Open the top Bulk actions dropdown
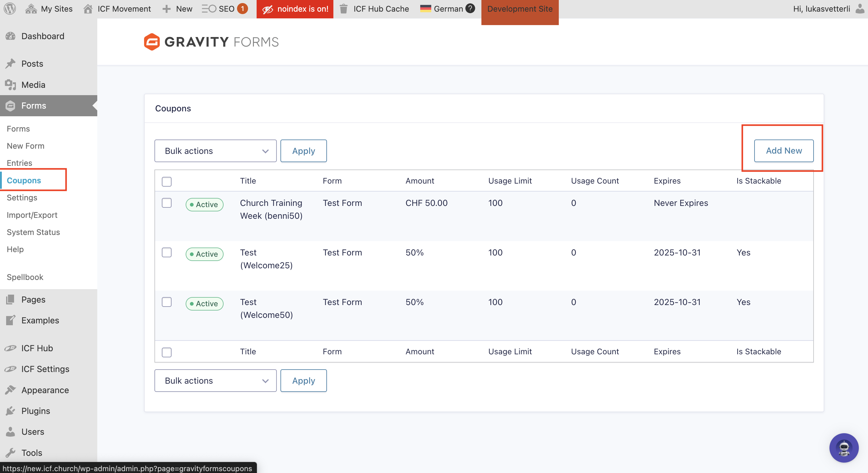This screenshot has height=473, width=868. point(215,151)
